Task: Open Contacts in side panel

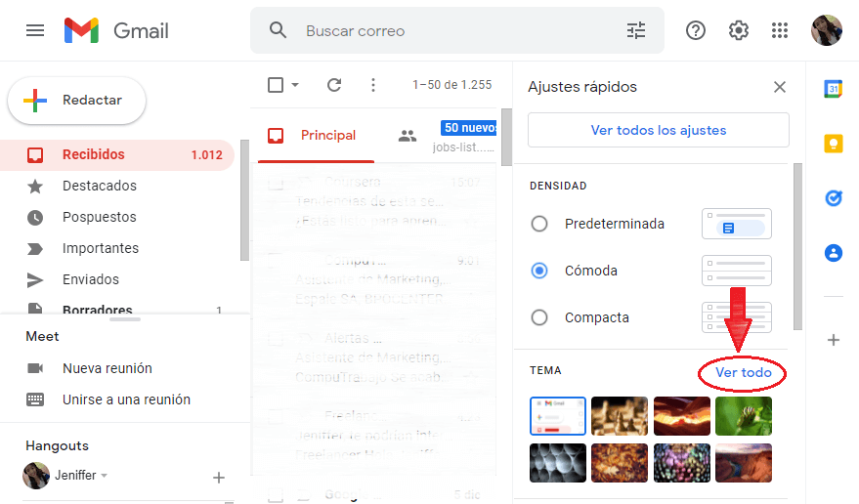Action: pyautogui.click(x=833, y=253)
